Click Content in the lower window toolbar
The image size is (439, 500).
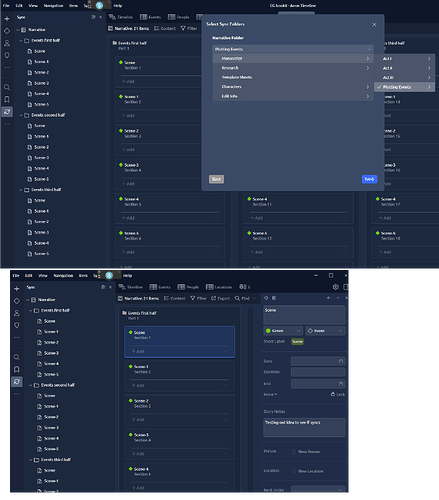point(175,298)
